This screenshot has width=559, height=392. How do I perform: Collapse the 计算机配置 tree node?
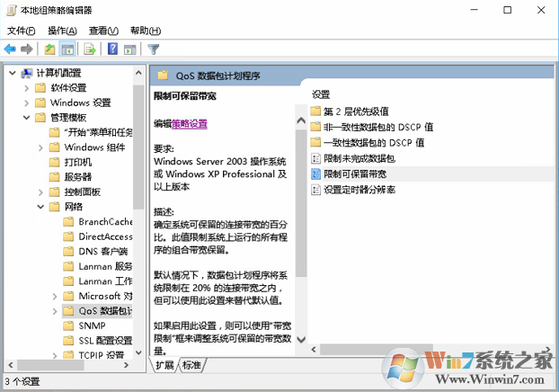coord(13,73)
